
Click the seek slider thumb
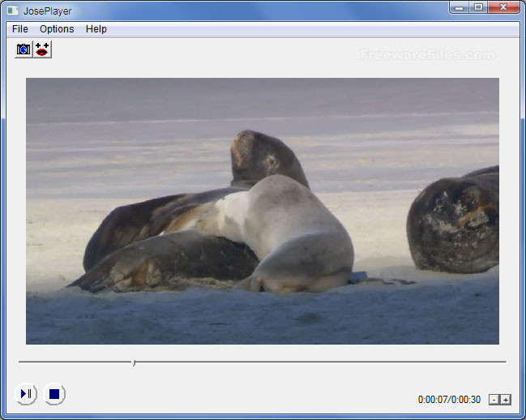134,362
